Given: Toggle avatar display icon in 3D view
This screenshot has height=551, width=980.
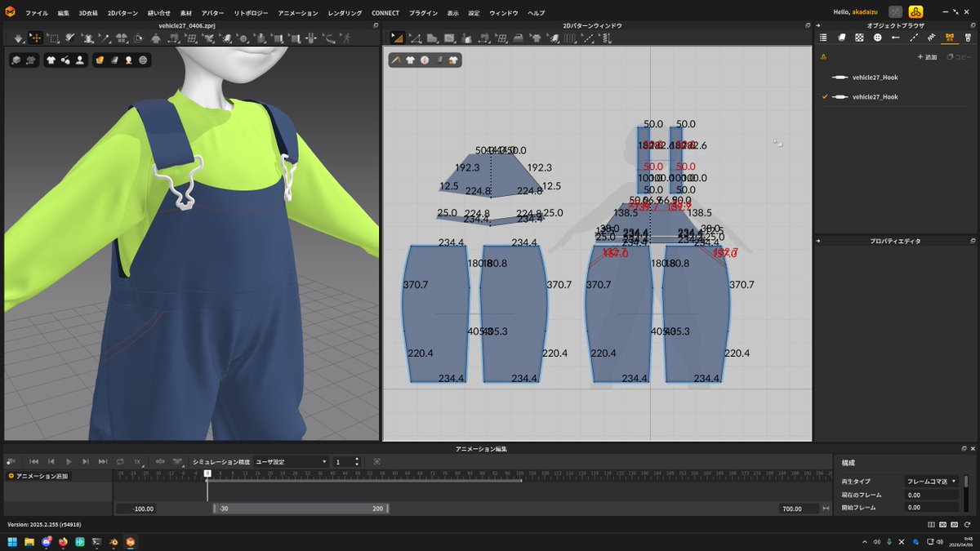Looking at the screenshot, I should [80, 60].
